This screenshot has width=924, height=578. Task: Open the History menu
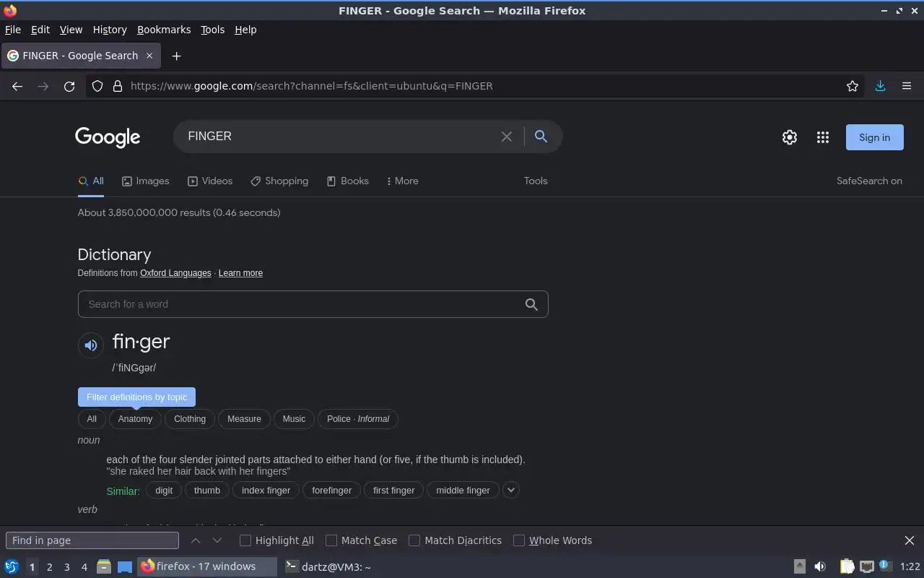[110, 30]
